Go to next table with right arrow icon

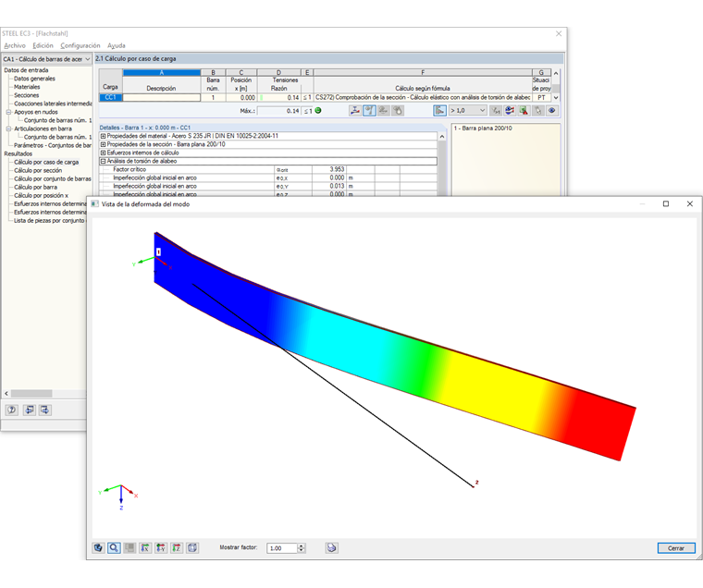click(x=44, y=410)
